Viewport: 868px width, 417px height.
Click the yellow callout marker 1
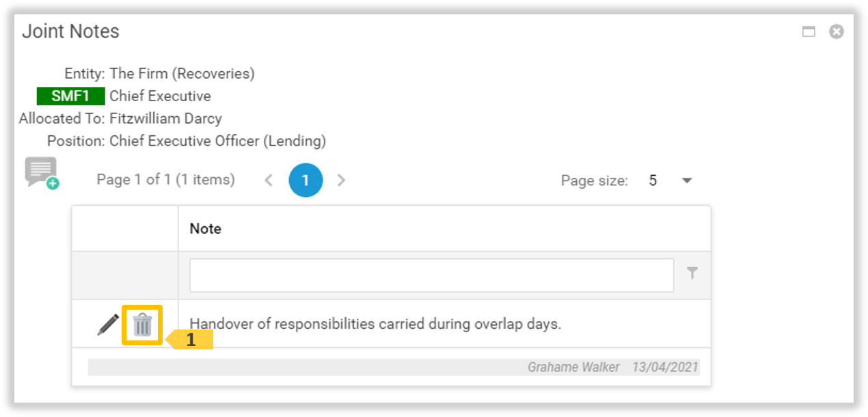click(x=191, y=340)
